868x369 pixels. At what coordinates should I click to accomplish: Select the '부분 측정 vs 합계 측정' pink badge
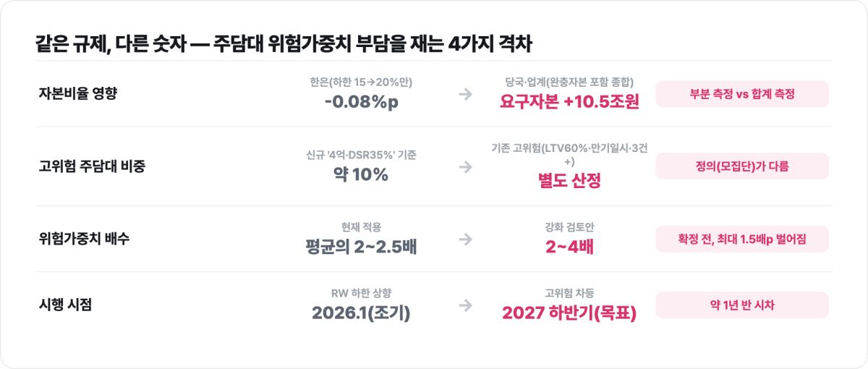point(742,94)
